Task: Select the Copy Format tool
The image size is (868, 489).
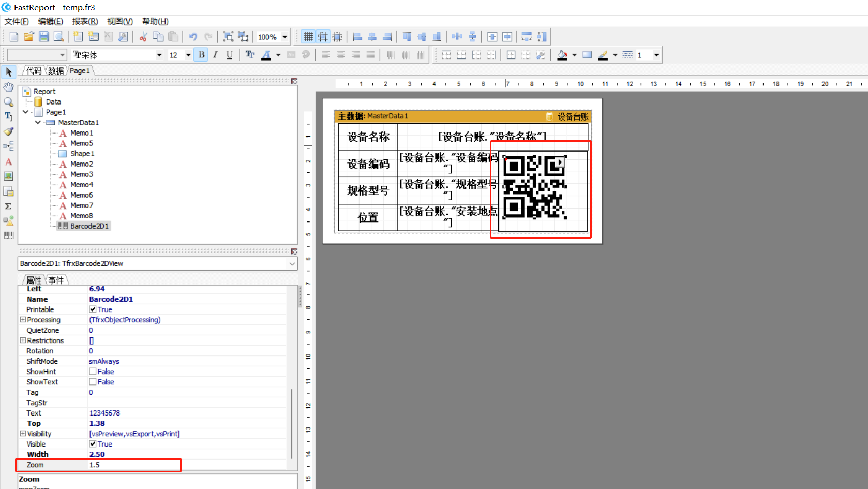Action: coord(9,131)
